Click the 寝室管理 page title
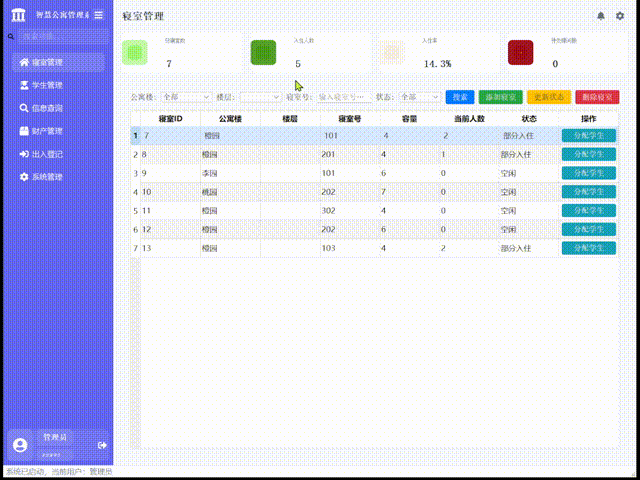This screenshot has height=480, width=640. point(143,16)
